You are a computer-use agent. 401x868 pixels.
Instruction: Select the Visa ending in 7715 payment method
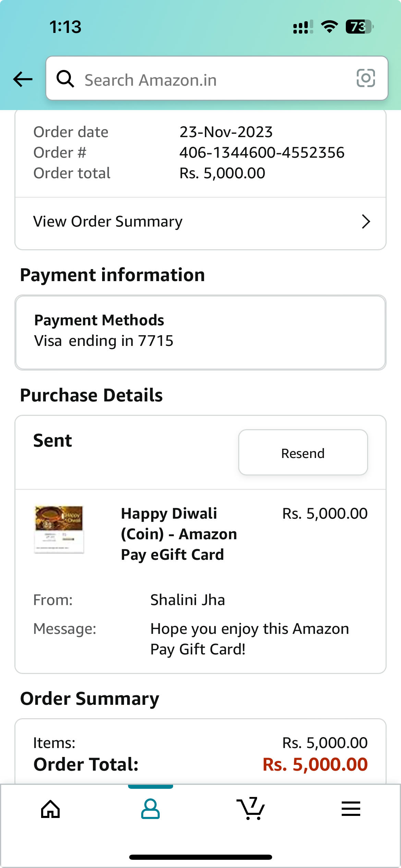click(104, 341)
